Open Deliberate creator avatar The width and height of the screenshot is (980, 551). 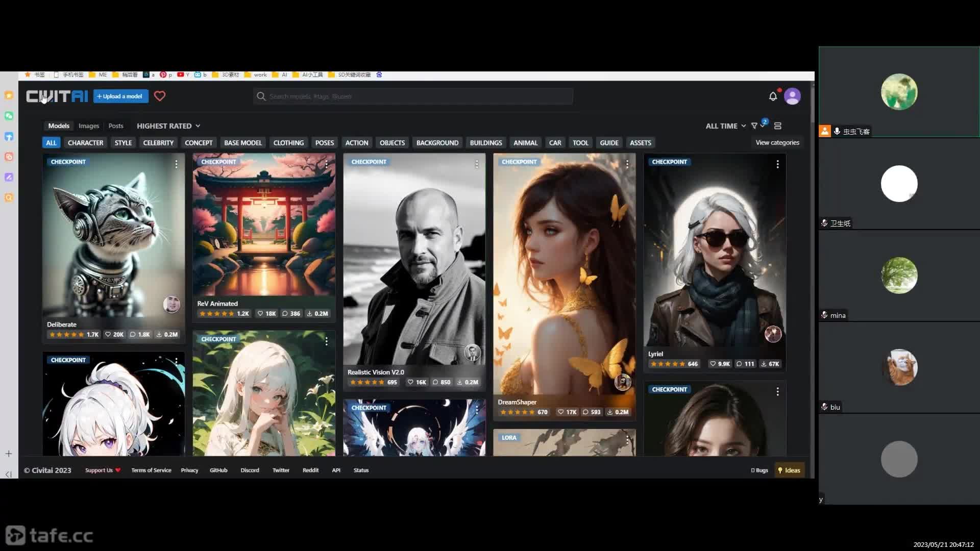171,305
